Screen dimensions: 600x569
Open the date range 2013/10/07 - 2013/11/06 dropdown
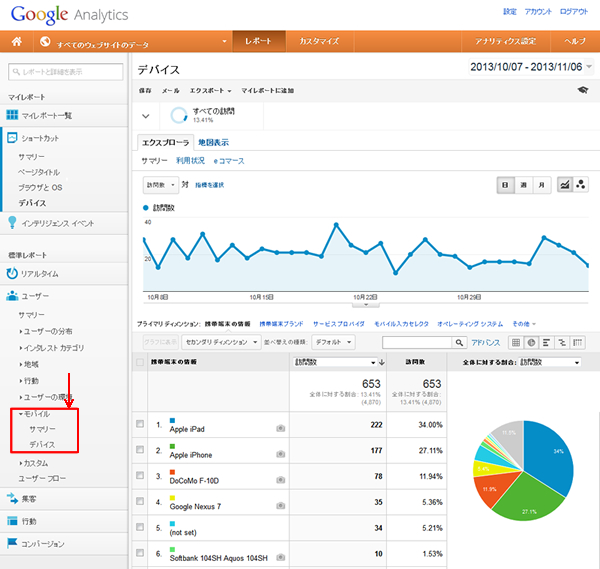[531, 67]
